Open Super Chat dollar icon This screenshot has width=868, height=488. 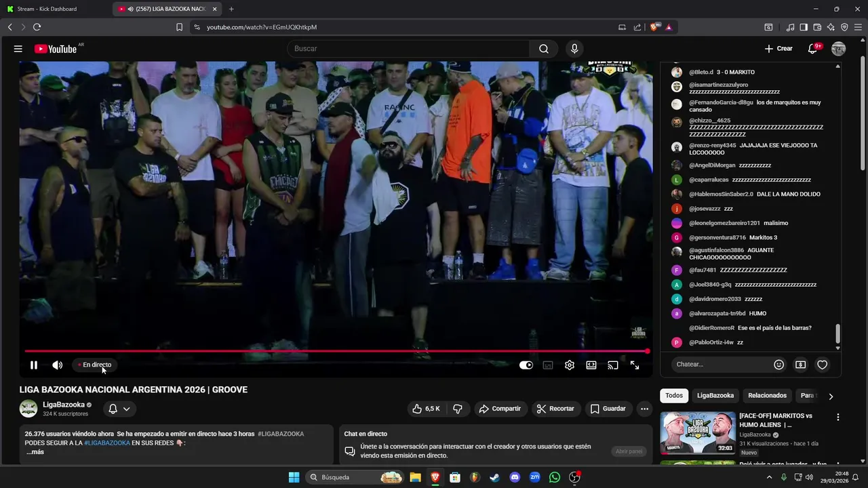(x=800, y=365)
